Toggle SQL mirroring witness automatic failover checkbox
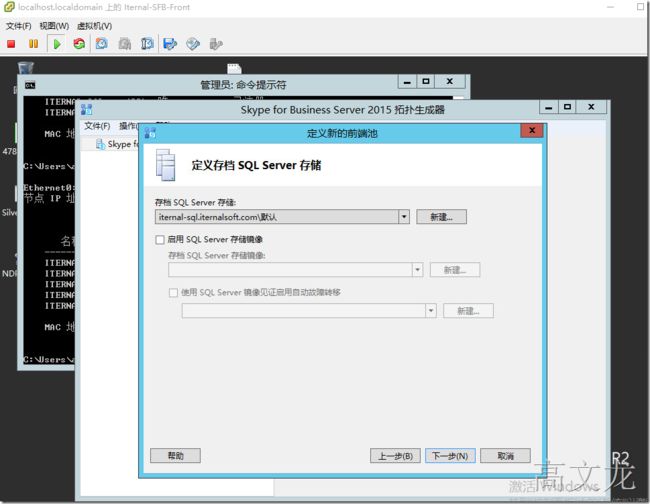Image resolution: width=650 pixels, height=504 pixels. pyautogui.click(x=173, y=293)
